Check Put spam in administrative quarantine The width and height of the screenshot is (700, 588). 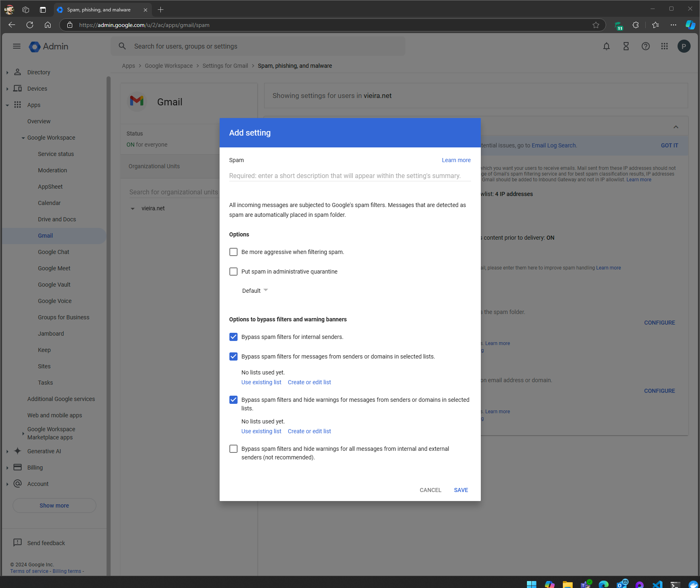click(x=233, y=272)
